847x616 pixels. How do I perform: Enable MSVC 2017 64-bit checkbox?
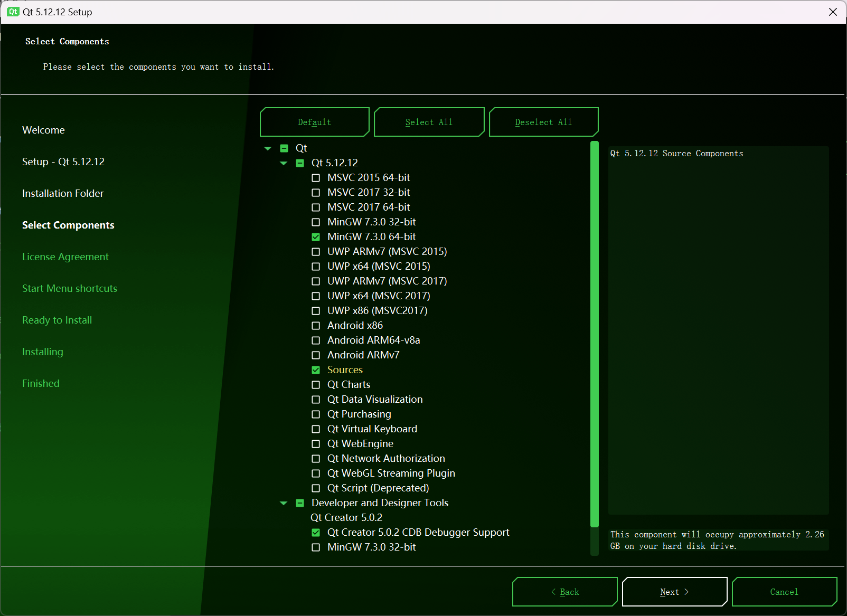pyautogui.click(x=316, y=207)
